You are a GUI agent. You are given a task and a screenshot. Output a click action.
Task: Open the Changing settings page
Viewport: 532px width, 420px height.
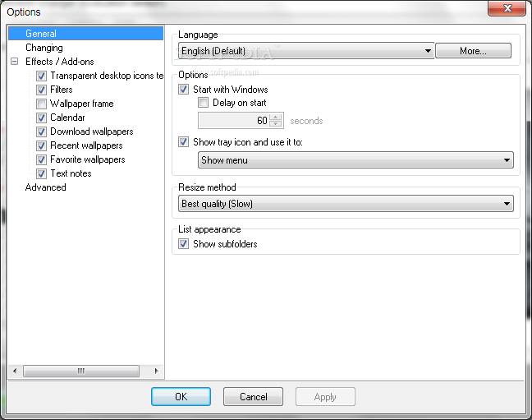point(44,48)
